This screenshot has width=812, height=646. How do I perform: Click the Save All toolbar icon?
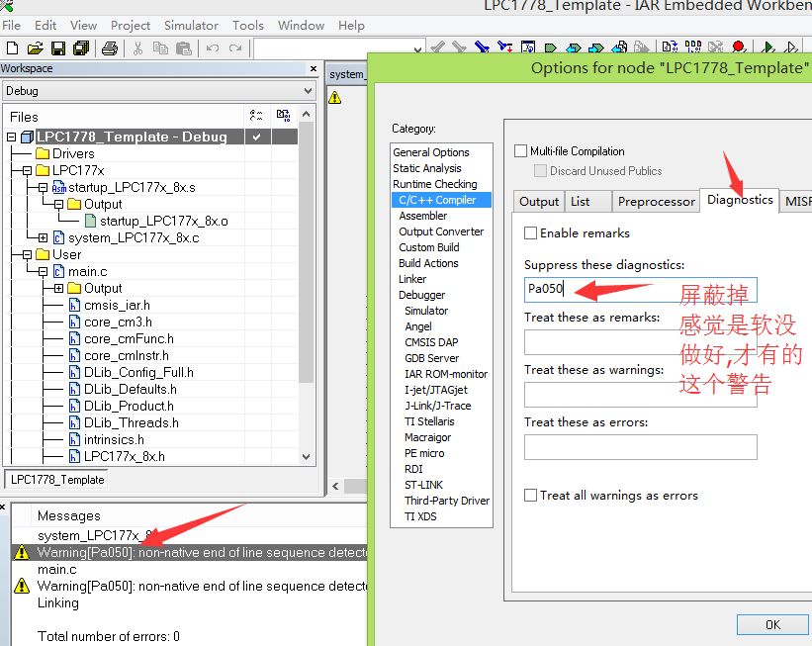[81, 48]
